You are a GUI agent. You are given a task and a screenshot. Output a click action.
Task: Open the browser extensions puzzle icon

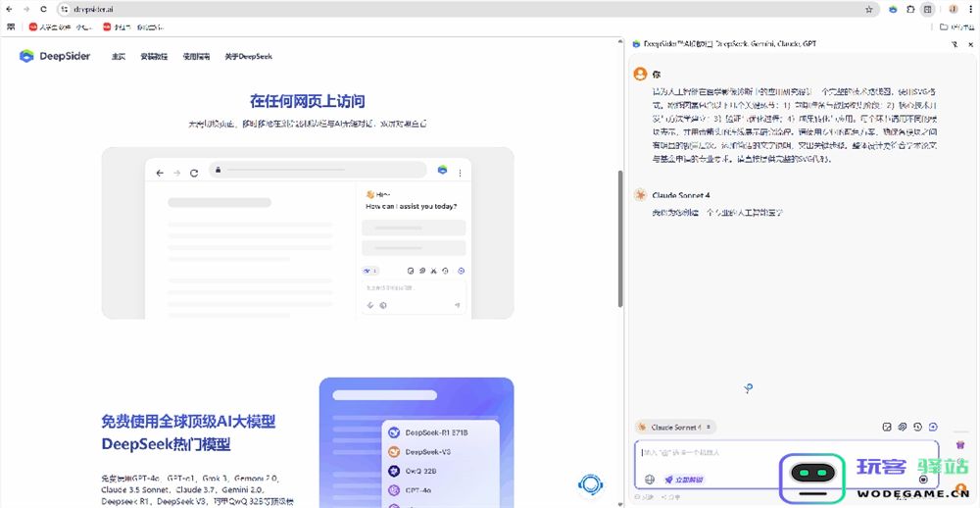[910, 9]
